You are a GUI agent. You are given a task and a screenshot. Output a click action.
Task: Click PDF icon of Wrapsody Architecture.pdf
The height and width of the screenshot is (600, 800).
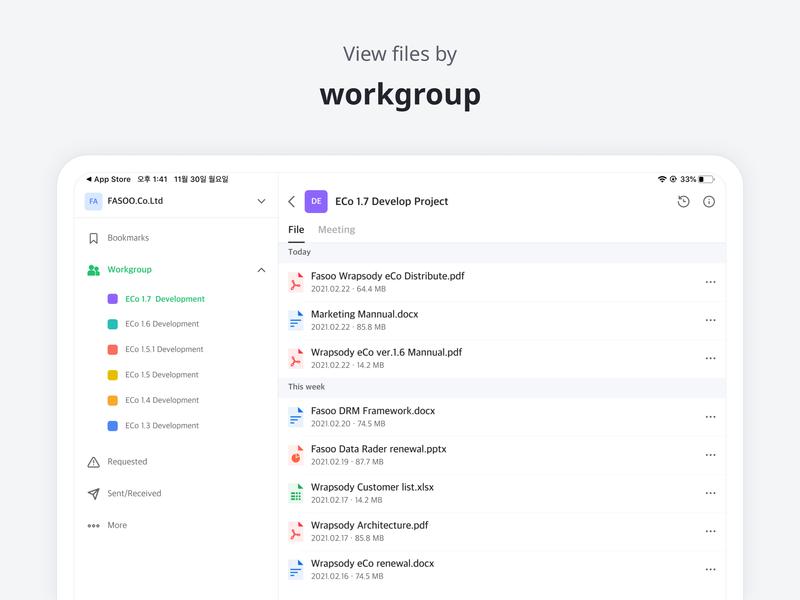(295, 531)
